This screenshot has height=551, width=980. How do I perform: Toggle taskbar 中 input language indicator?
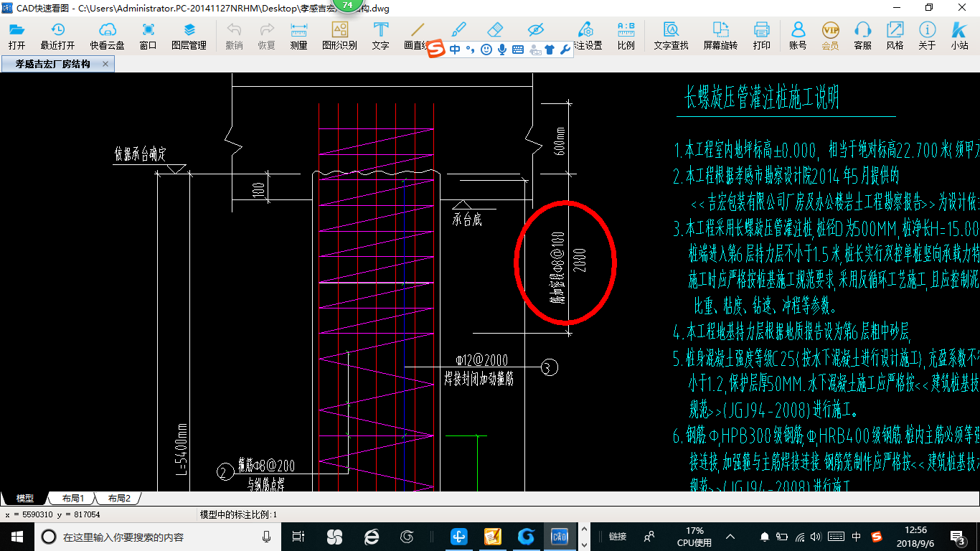(x=857, y=537)
